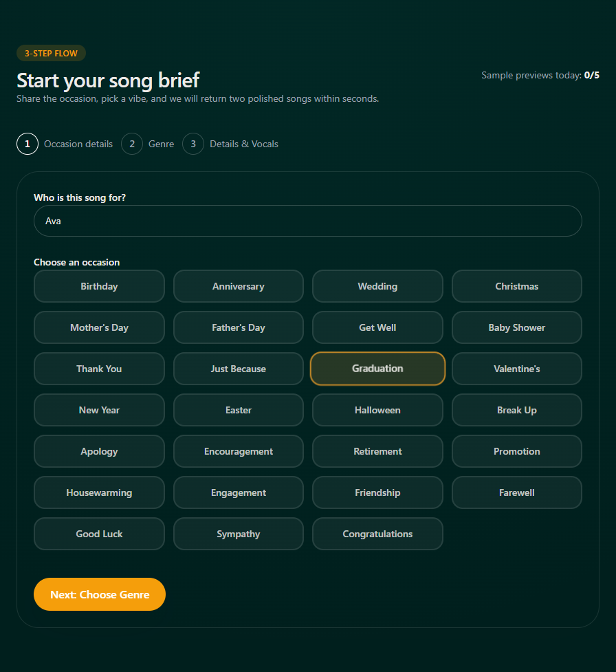Select the Thank You occasion
Screen dimensions: 616x672
pos(99,369)
